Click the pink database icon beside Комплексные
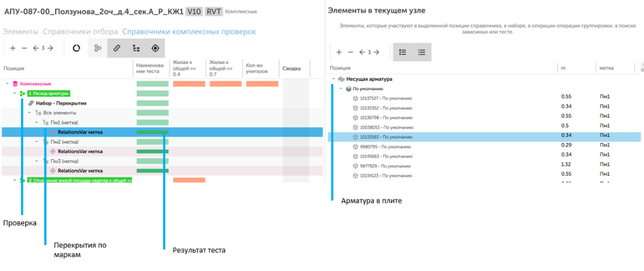 (15, 84)
